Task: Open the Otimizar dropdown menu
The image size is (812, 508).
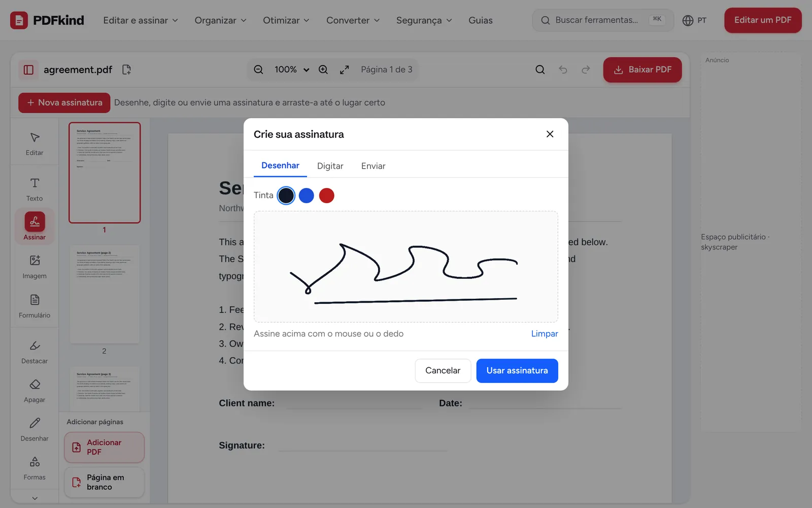Action: pos(286,20)
